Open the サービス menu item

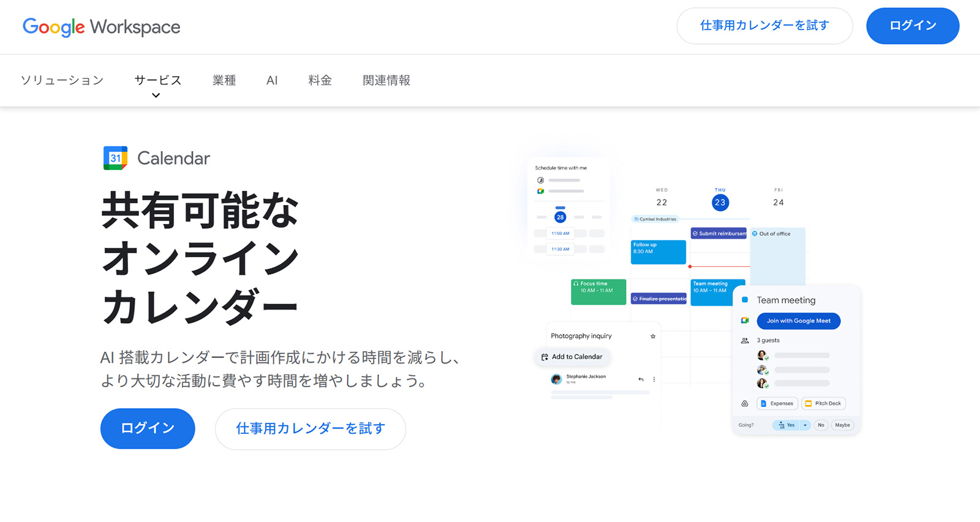click(x=158, y=80)
